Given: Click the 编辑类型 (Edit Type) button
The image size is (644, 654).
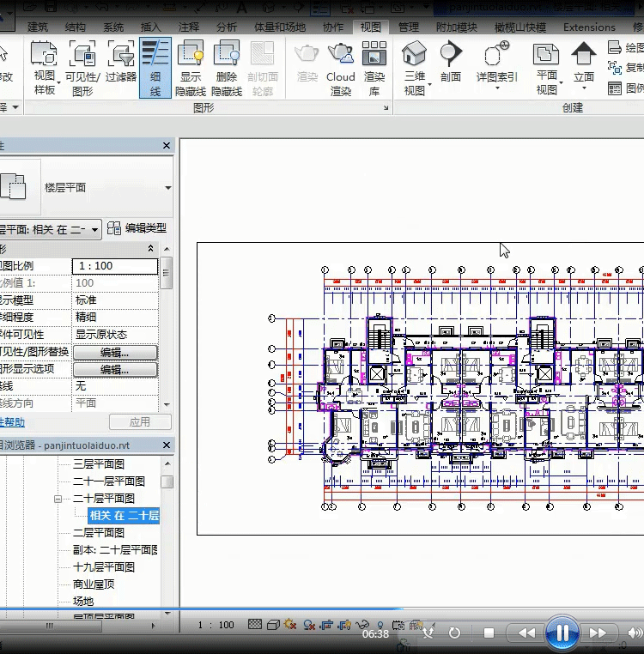Looking at the screenshot, I should (x=137, y=228).
